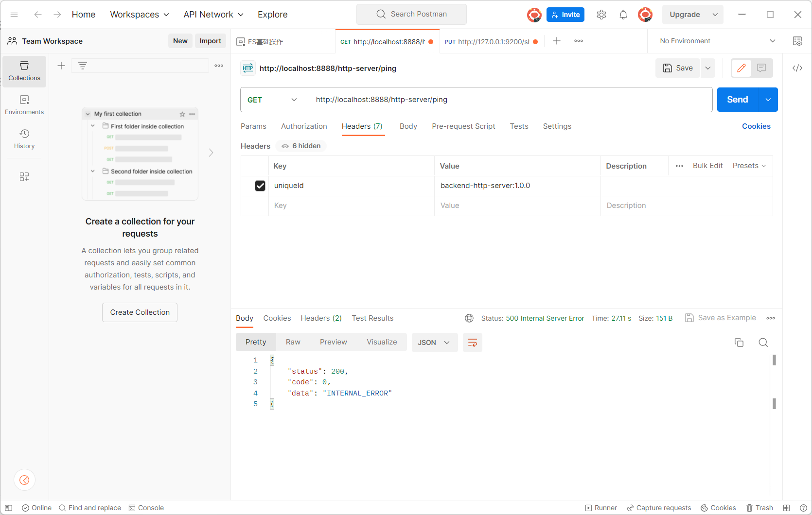Switch response view to Raw
The image size is (812, 515).
pos(293,342)
